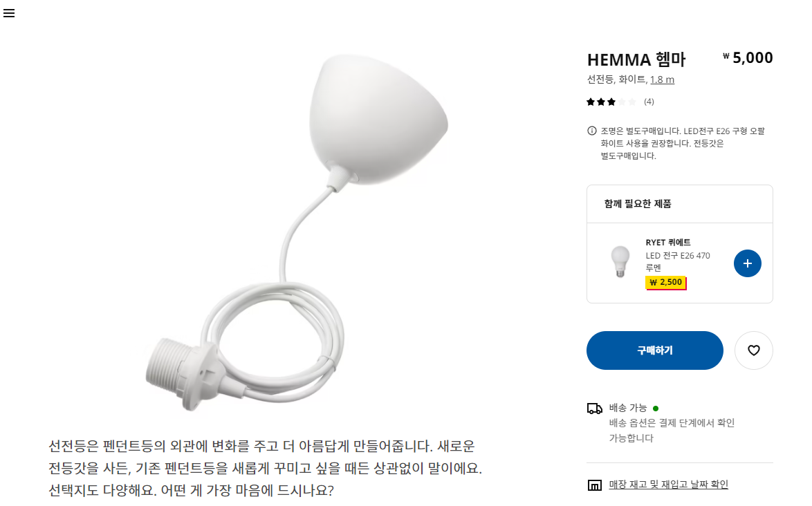Click the 함께 필요한 제품 section header
The image size is (812, 506).
coord(638,204)
